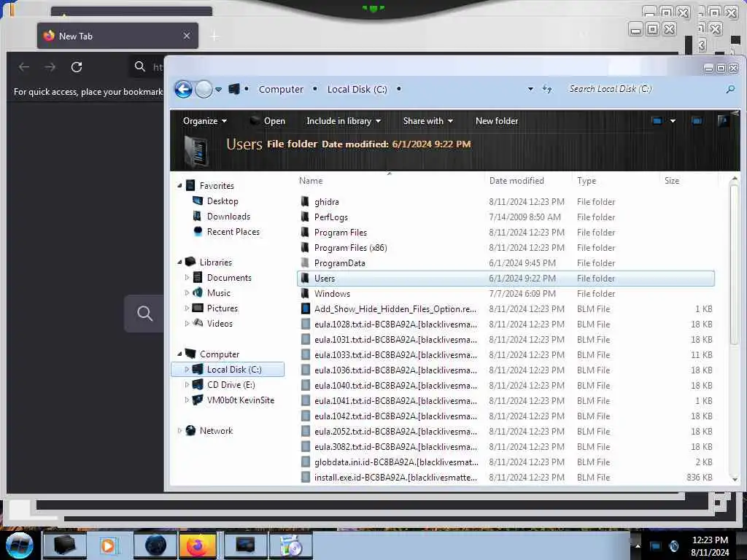Select the Windows folder icon
The height and width of the screenshot is (560, 747).
pos(306,293)
